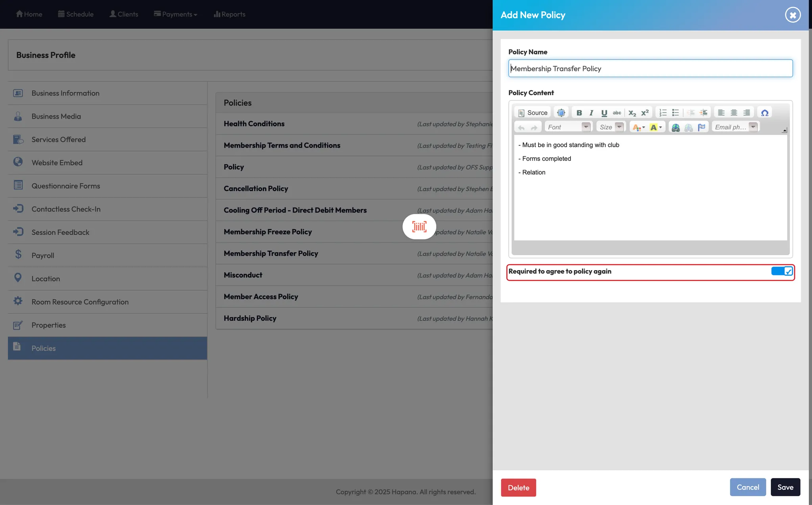Toggle the superscript formatting button
The width and height of the screenshot is (812, 505).
[x=645, y=113]
